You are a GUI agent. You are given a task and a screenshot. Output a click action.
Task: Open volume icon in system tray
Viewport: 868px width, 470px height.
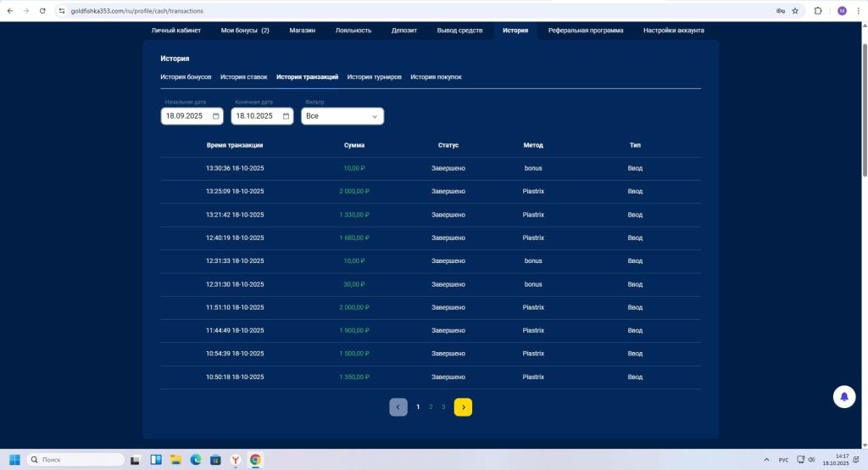pos(811,460)
